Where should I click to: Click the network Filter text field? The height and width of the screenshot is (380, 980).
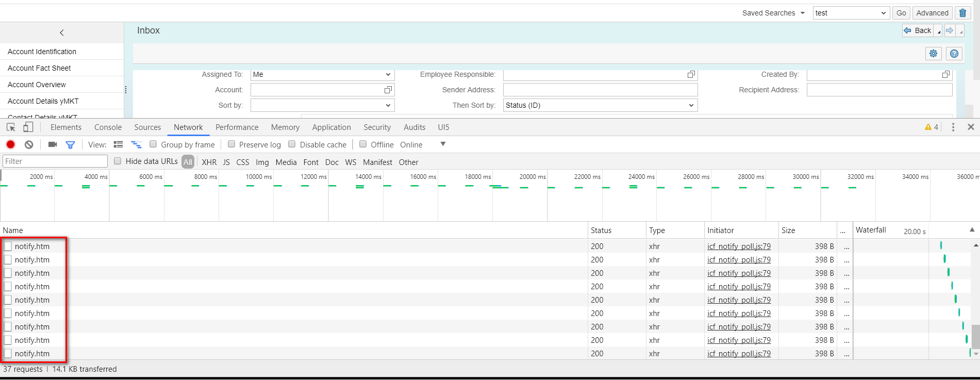[x=55, y=161]
